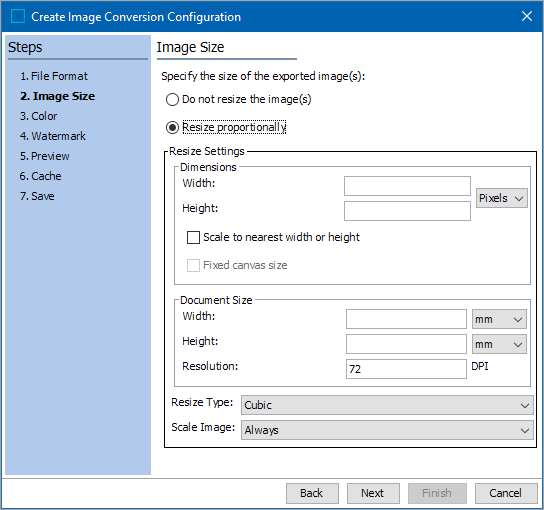Close the Image Conversion Configuration dialog
Image resolution: width=544 pixels, height=510 pixels.
(526, 16)
